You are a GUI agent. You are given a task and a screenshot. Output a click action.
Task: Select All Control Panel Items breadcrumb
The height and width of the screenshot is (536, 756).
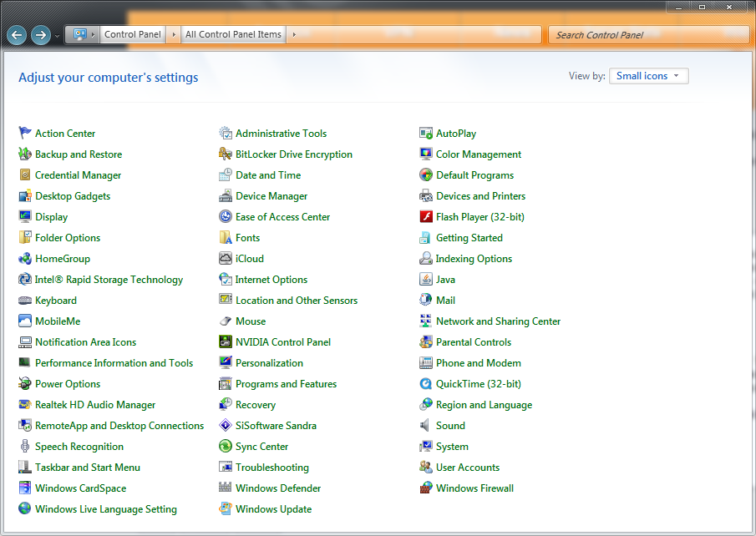click(x=233, y=35)
